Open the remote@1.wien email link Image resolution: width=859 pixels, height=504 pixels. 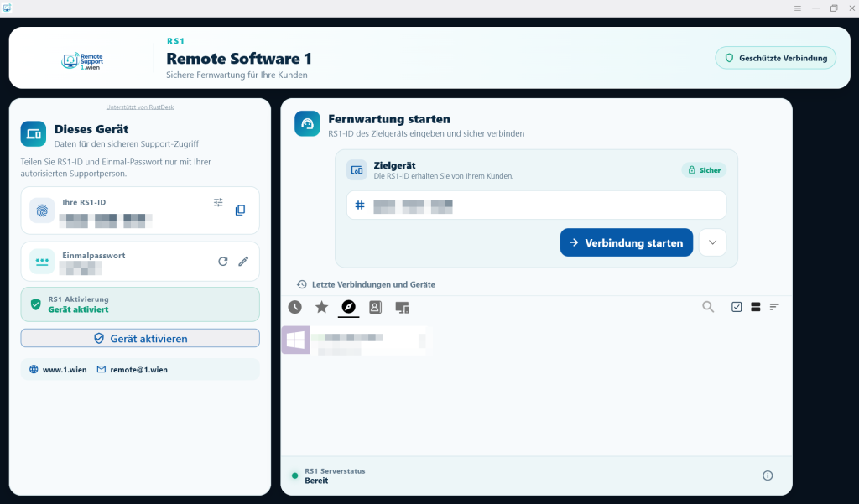138,370
